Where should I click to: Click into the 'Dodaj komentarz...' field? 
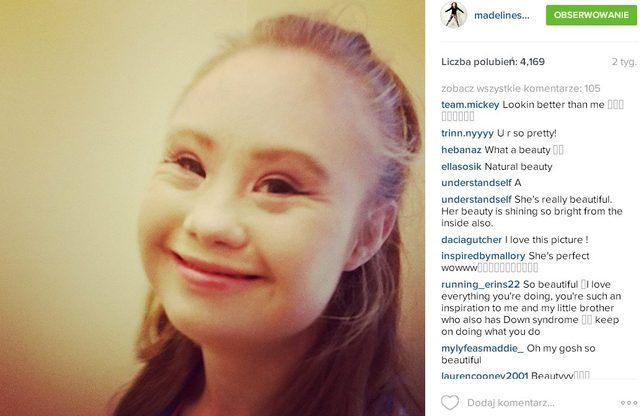(x=511, y=403)
